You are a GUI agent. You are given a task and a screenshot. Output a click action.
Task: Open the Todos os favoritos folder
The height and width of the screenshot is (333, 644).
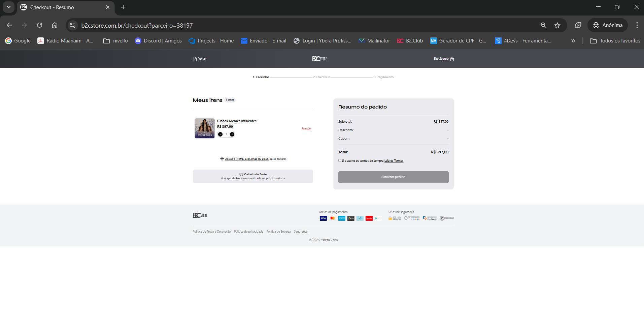click(615, 41)
